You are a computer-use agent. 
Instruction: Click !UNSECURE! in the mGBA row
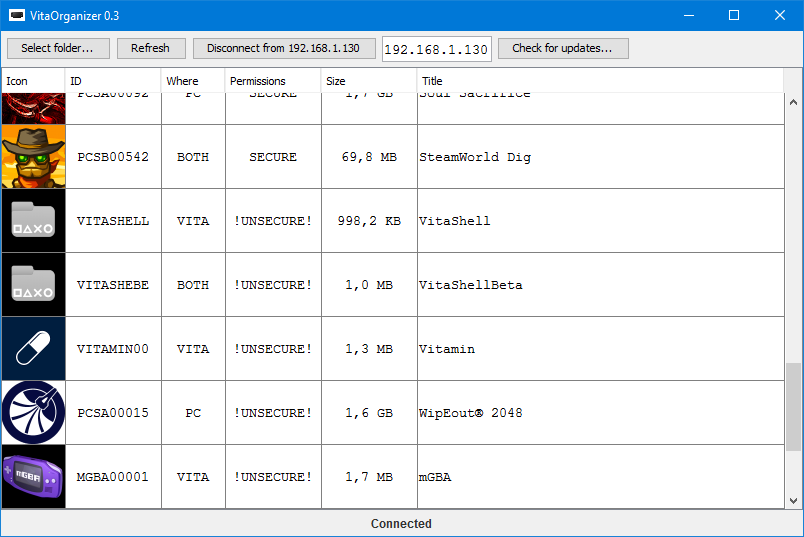coord(273,477)
